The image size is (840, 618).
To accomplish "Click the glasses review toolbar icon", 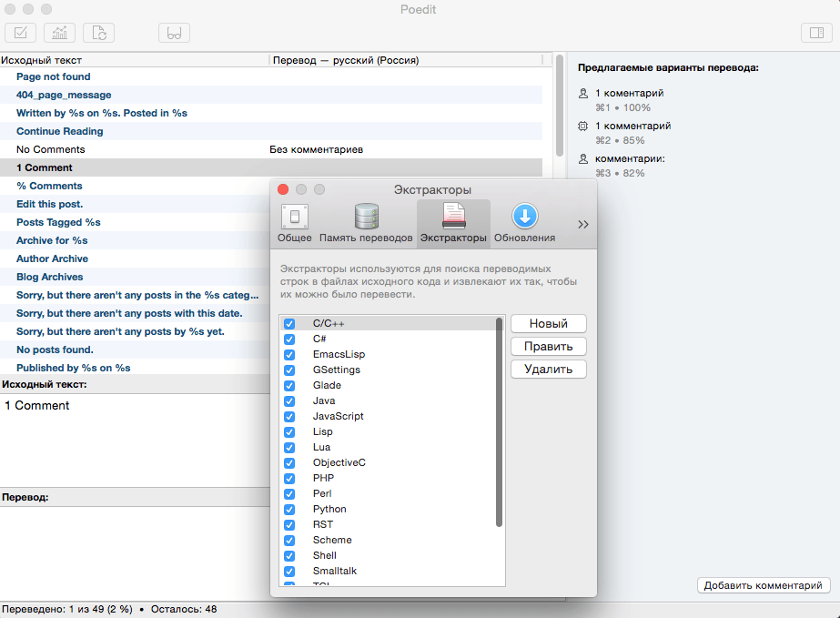I will coord(174,33).
